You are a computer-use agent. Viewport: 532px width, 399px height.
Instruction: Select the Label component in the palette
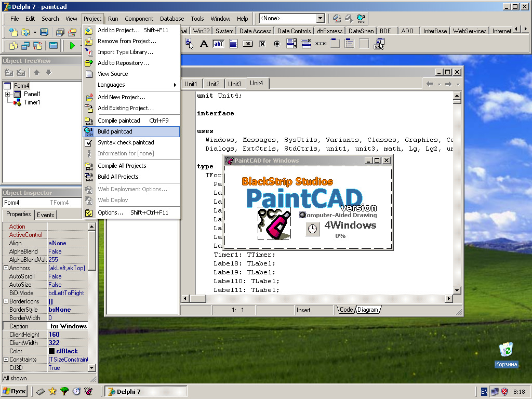click(x=204, y=44)
